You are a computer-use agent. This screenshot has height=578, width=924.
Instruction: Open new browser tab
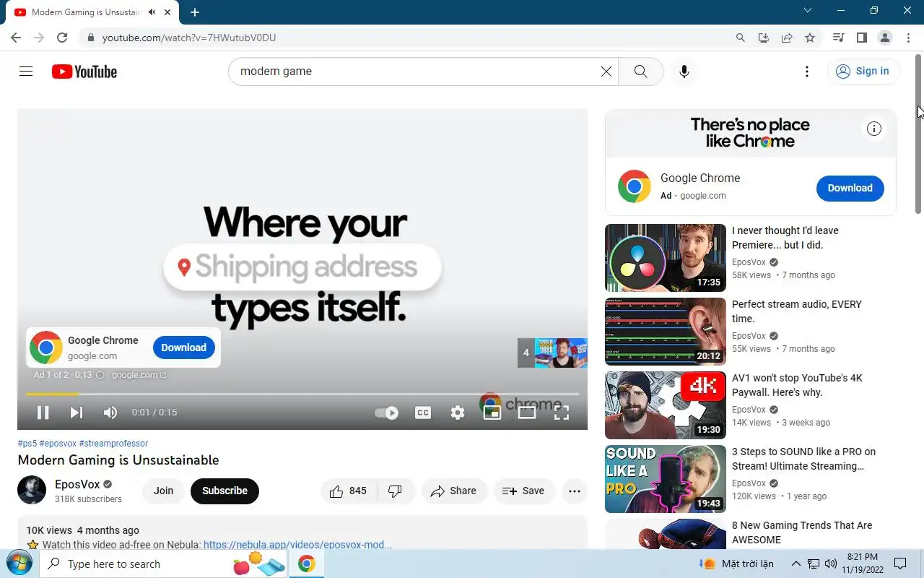click(x=195, y=12)
